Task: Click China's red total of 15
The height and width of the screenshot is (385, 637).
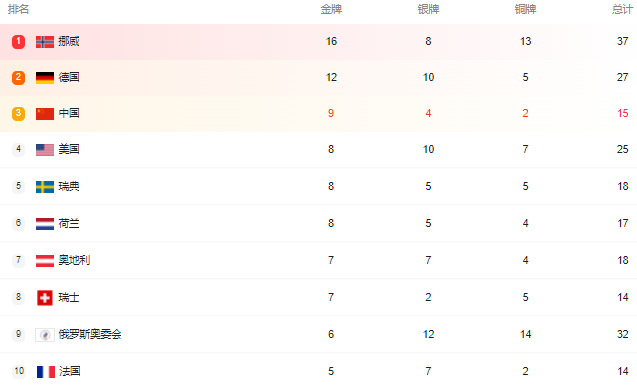Action: 622,113
